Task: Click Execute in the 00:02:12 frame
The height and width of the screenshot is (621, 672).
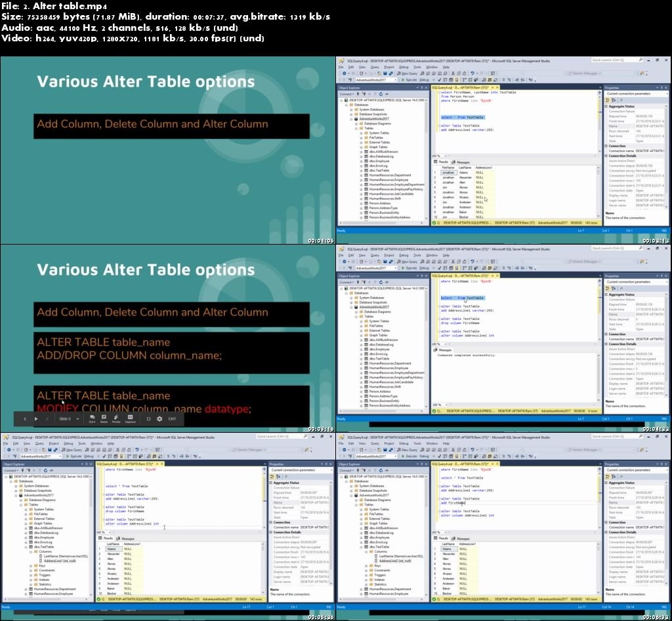Action: point(409,79)
